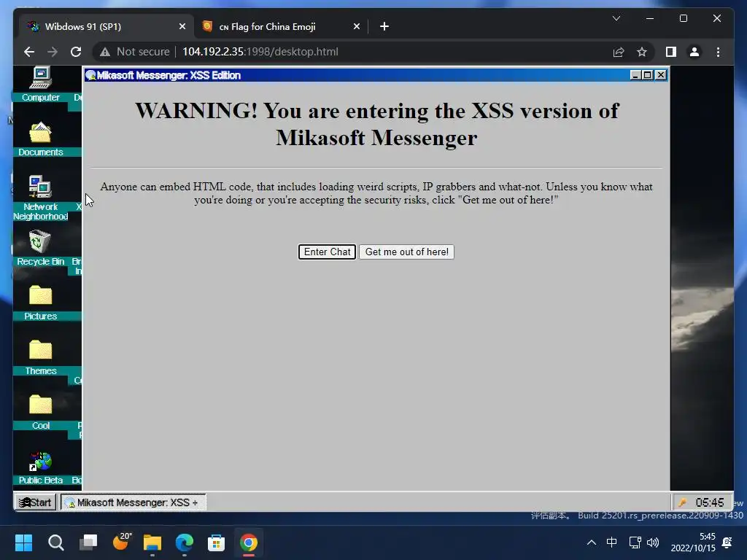Click Get me out of here! button

click(406, 252)
